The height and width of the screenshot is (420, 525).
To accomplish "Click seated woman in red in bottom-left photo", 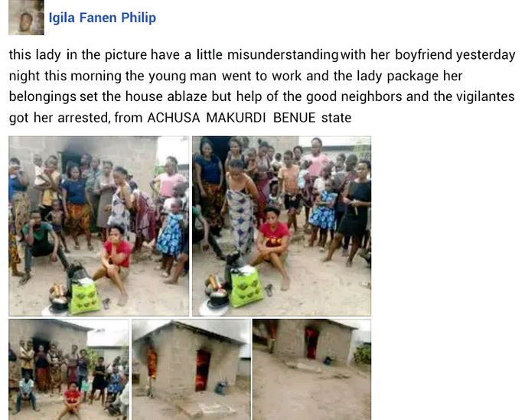I will [x=71, y=400].
